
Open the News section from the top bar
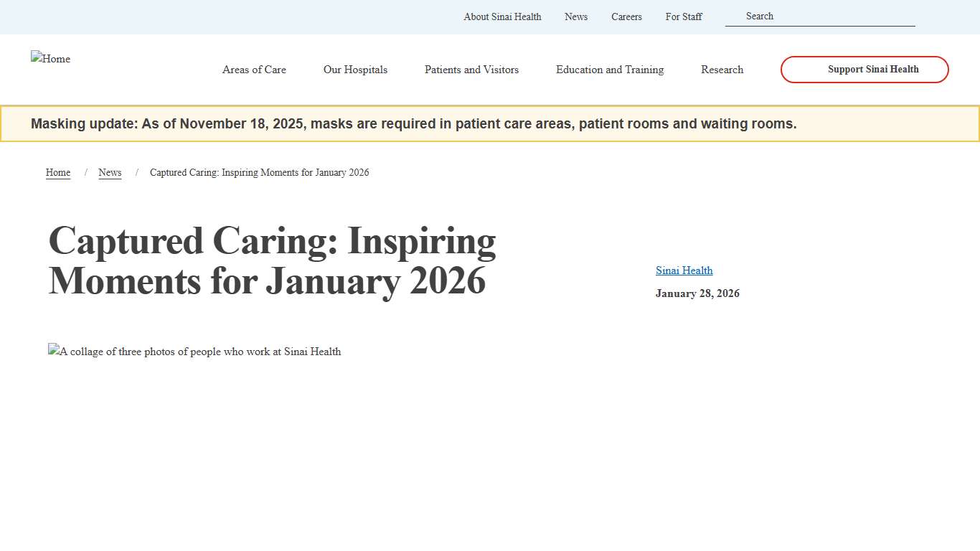tap(576, 17)
